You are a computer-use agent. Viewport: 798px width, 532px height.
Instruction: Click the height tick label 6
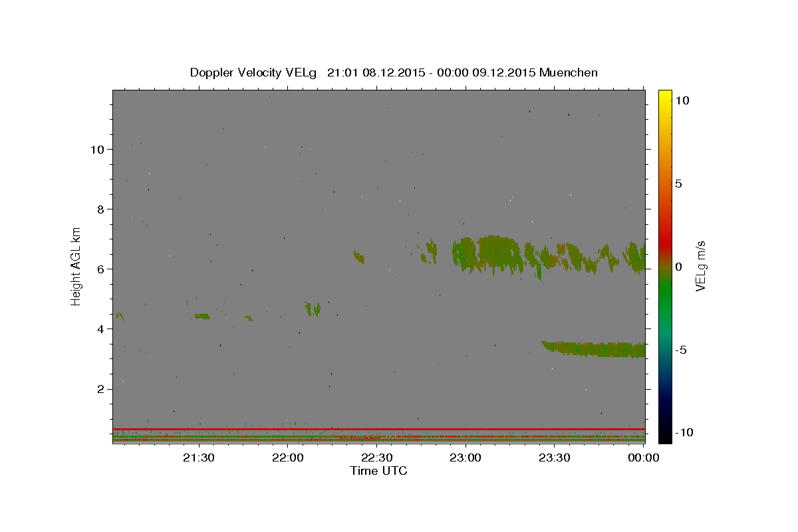(100, 269)
